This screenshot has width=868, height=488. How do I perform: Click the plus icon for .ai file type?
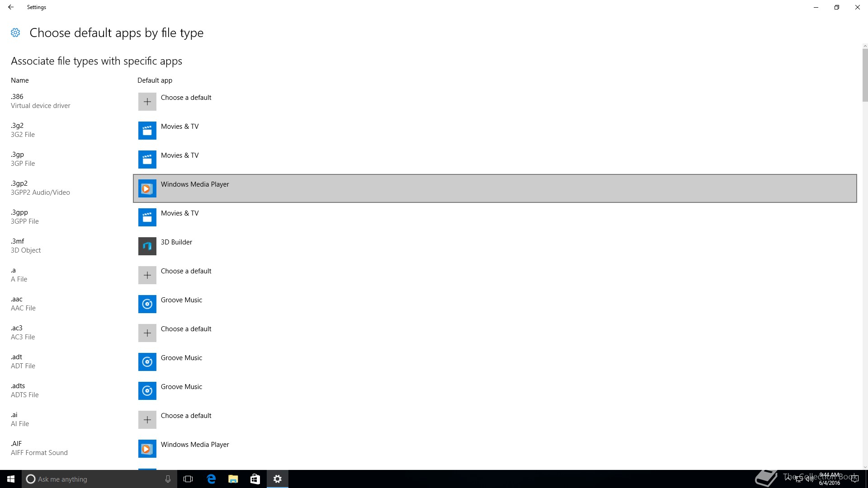147,420
